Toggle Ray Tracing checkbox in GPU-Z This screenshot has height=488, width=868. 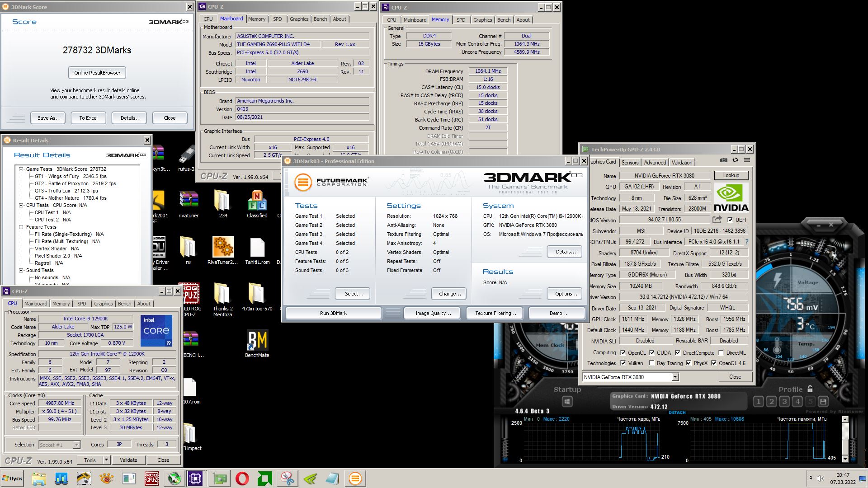coord(651,363)
